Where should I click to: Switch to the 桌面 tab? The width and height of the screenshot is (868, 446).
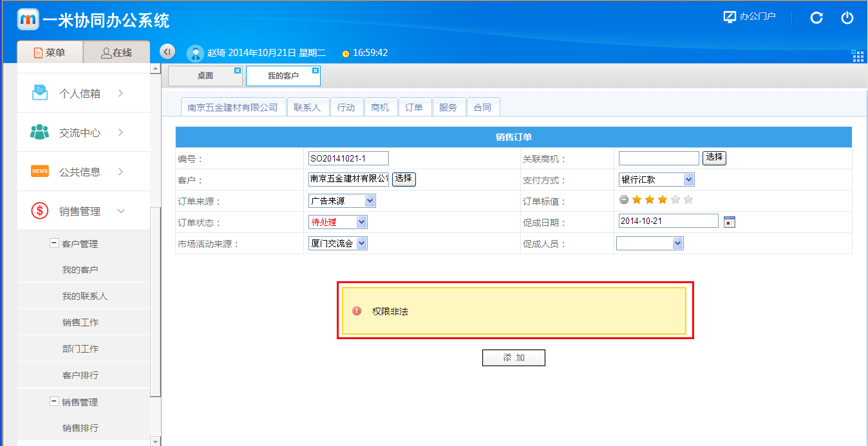coord(205,76)
